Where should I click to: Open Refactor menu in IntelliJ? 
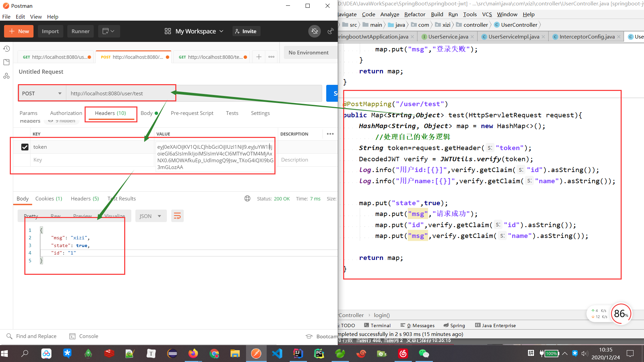pyautogui.click(x=415, y=14)
